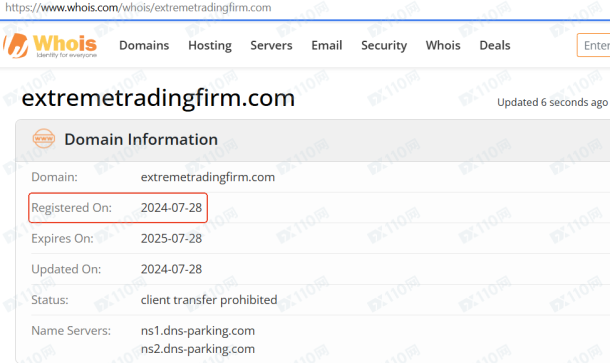Screen dimensions: 610x363
Task: Click the Whois logo icon
Action: pos(51,46)
